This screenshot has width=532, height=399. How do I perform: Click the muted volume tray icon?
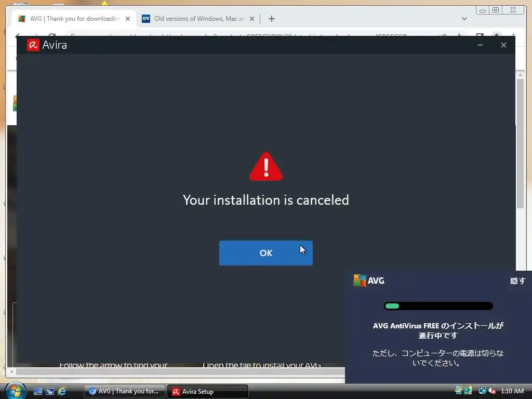point(492,391)
